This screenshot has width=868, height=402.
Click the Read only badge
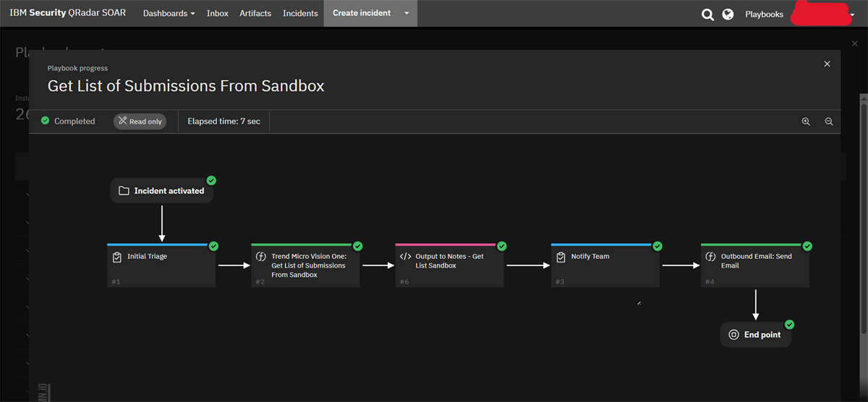coord(140,121)
